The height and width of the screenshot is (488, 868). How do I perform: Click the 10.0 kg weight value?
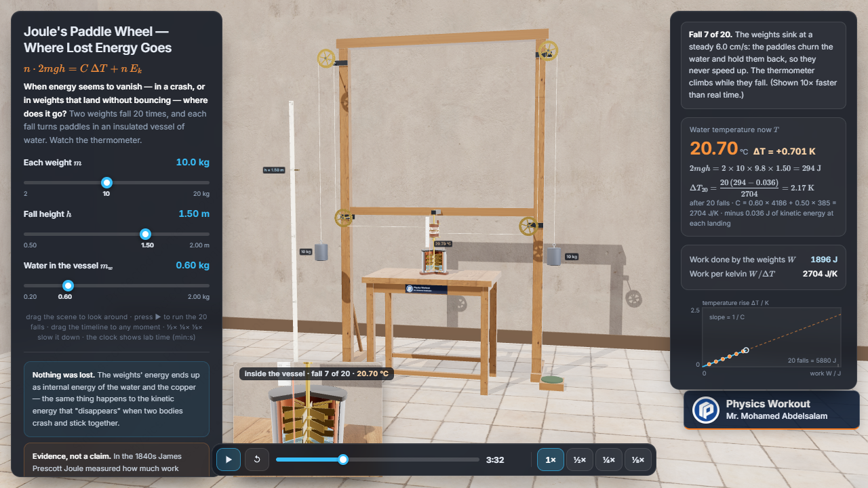click(193, 163)
